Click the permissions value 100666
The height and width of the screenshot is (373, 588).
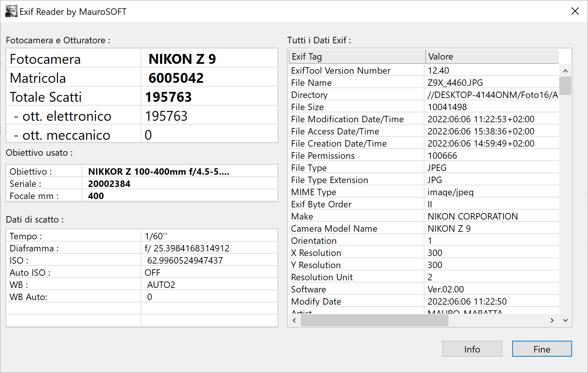click(442, 156)
